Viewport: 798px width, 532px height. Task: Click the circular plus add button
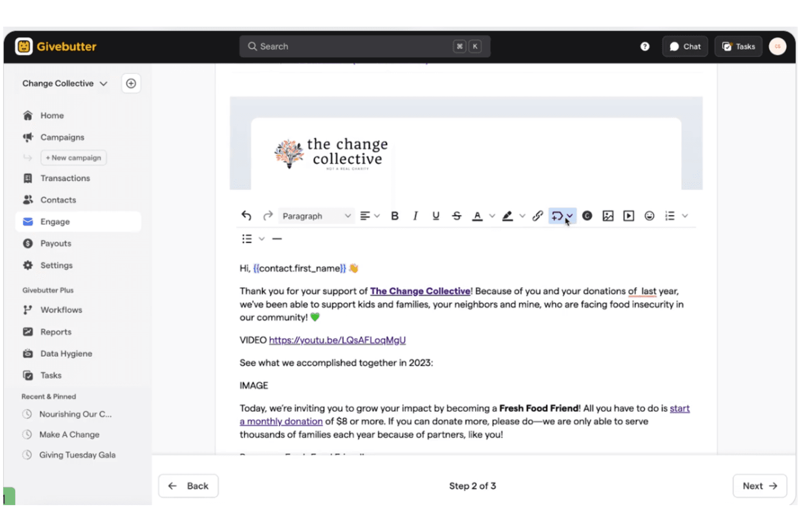pos(131,84)
